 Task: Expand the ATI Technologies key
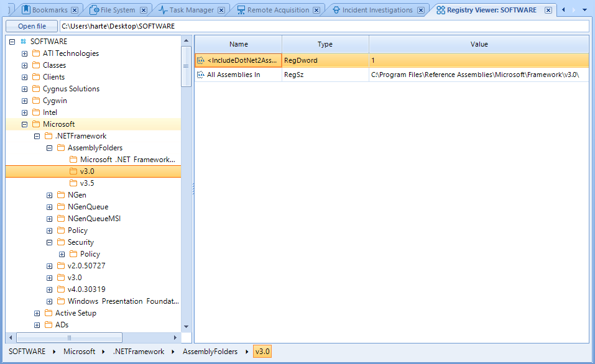(25, 53)
